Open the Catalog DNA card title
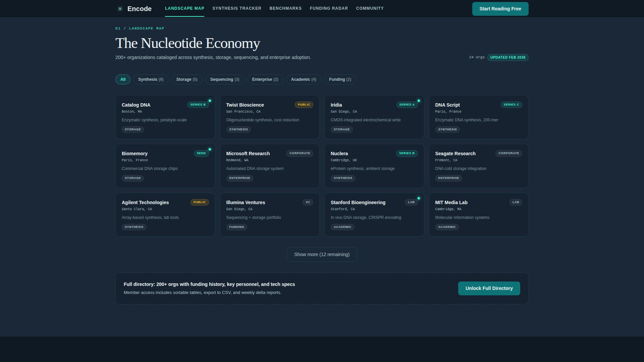Viewport: 644px width, 362px height. click(136, 105)
